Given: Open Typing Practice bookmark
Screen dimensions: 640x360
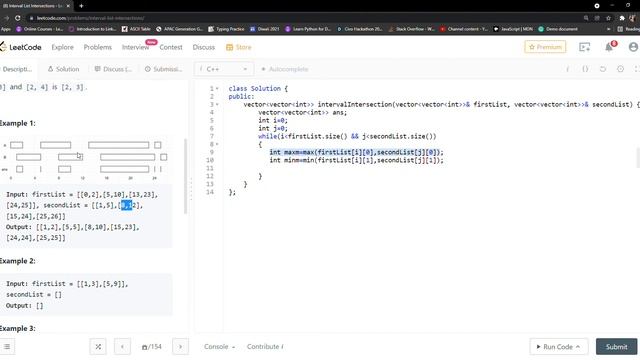Looking at the screenshot, I should 227,29.
